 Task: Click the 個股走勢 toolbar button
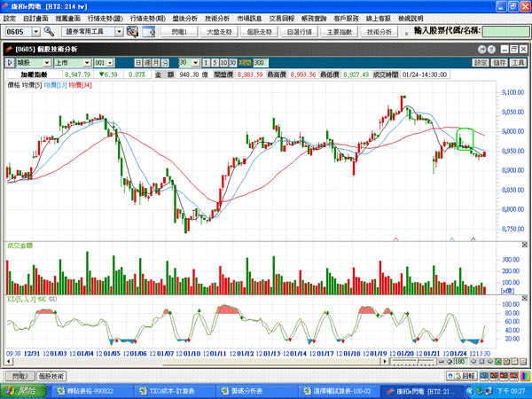(x=259, y=32)
